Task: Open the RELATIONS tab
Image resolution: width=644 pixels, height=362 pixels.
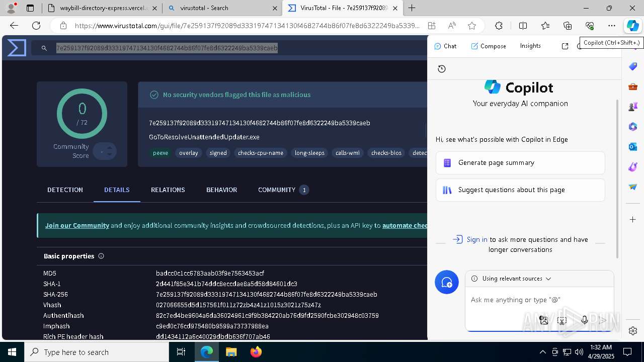Action: point(168,190)
